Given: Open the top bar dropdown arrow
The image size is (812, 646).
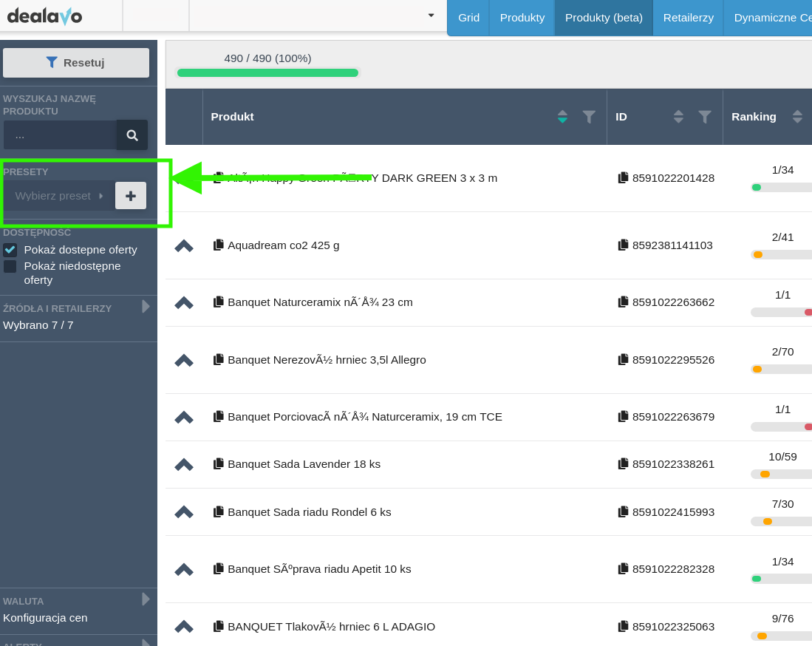Looking at the screenshot, I should point(431,16).
